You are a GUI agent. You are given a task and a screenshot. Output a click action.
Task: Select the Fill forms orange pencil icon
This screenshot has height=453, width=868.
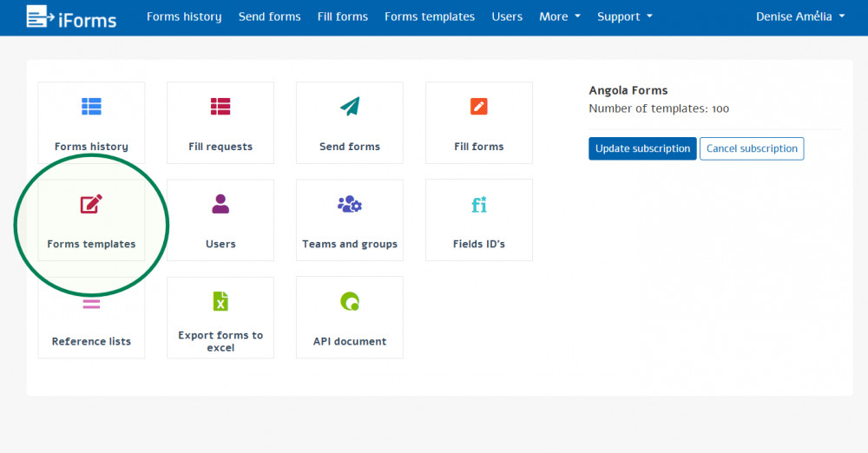point(479,107)
